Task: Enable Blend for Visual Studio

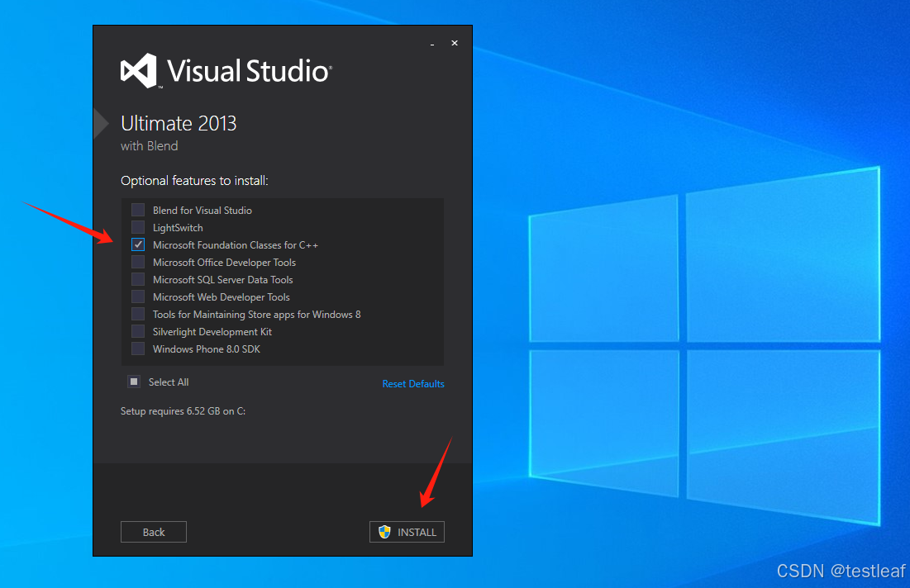Action: (x=137, y=210)
